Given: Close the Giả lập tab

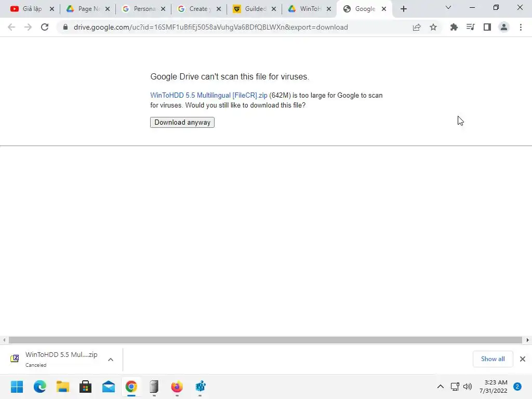Looking at the screenshot, I should (52, 9).
